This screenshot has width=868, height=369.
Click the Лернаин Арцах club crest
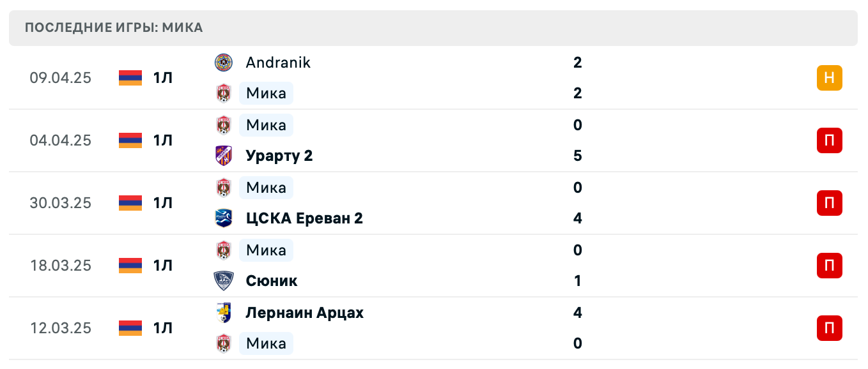(223, 313)
